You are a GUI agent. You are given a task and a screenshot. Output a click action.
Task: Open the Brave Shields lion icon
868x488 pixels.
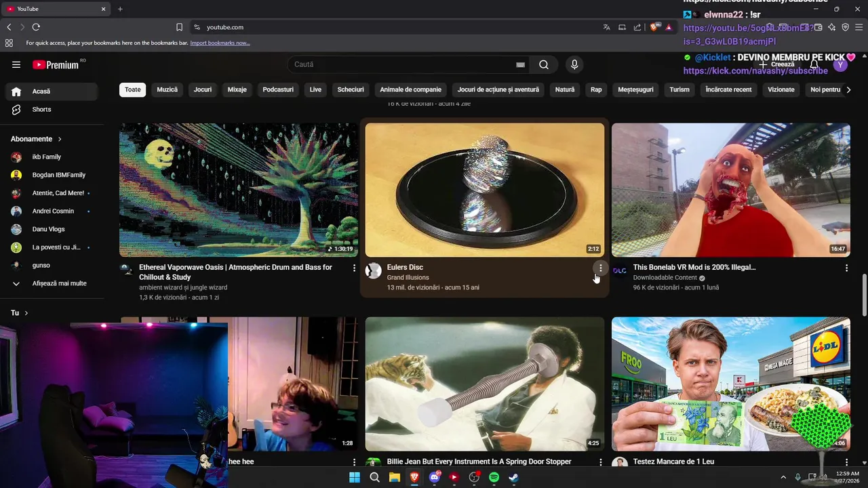654,27
